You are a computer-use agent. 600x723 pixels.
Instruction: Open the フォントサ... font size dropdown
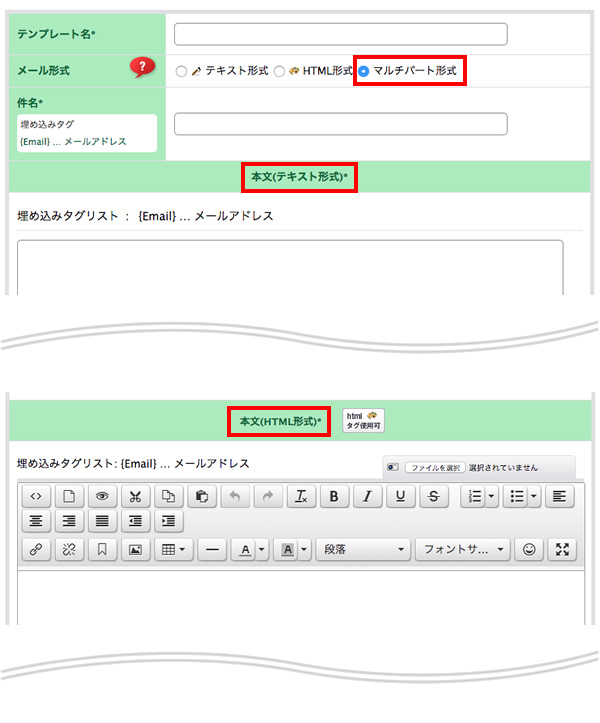point(463,549)
